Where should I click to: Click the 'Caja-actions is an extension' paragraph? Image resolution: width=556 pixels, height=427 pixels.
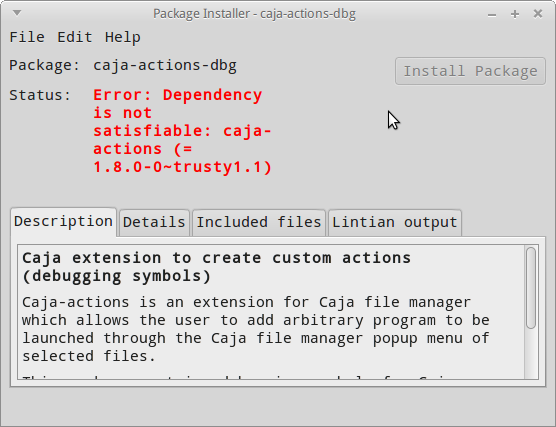256,329
